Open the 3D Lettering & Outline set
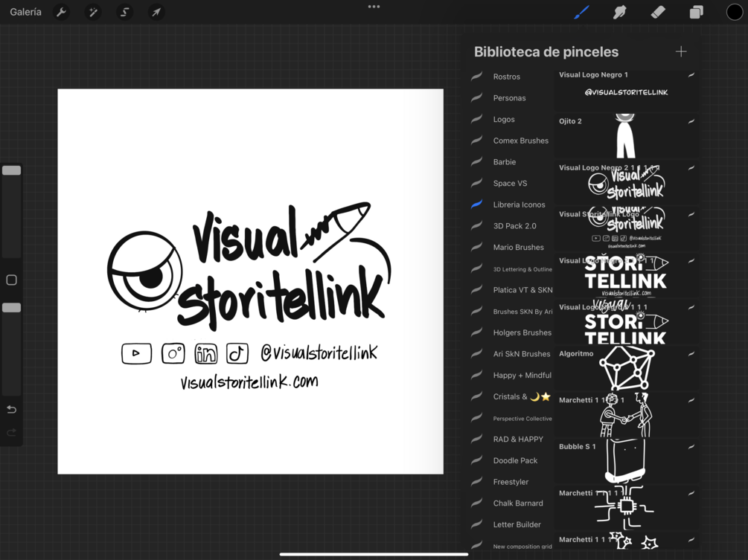The image size is (748, 560). pos(511,268)
